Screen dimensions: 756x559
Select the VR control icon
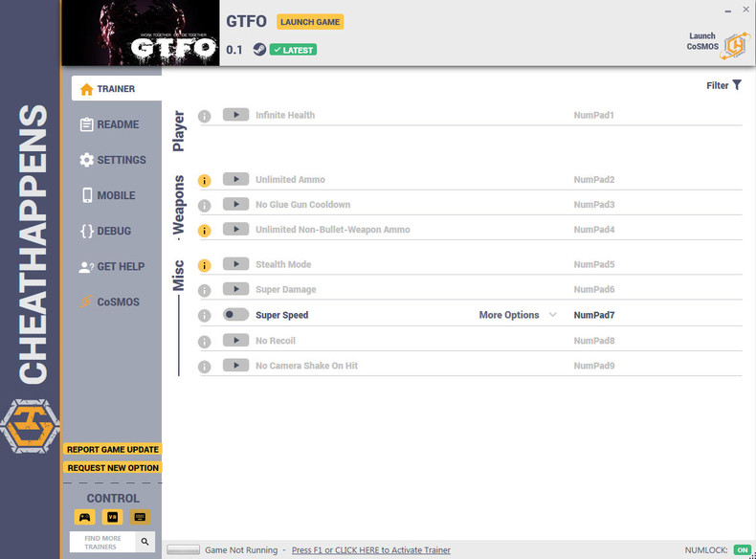[x=112, y=517]
